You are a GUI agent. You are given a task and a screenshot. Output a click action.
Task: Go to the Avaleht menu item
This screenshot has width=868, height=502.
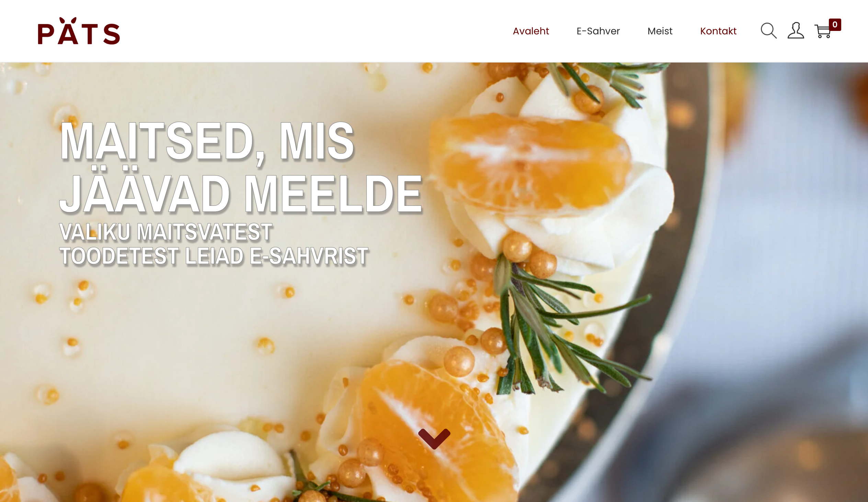(x=530, y=31)
